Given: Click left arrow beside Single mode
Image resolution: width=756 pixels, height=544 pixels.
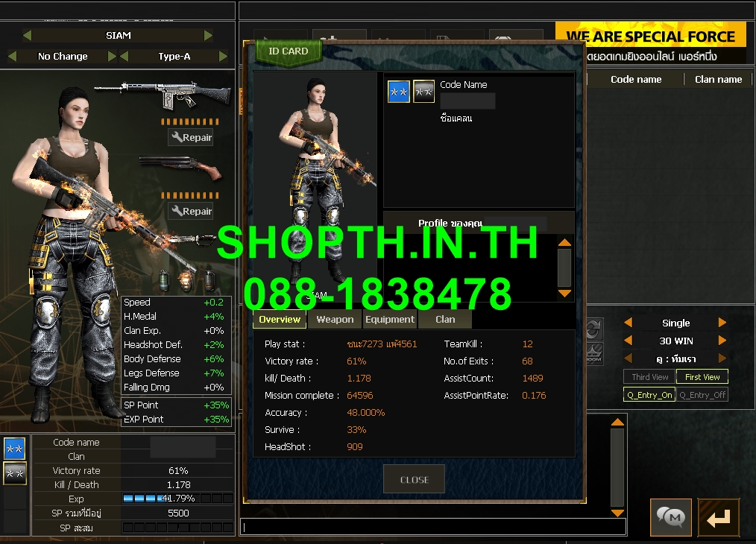Looking at the screenshot, I should 628,323.
